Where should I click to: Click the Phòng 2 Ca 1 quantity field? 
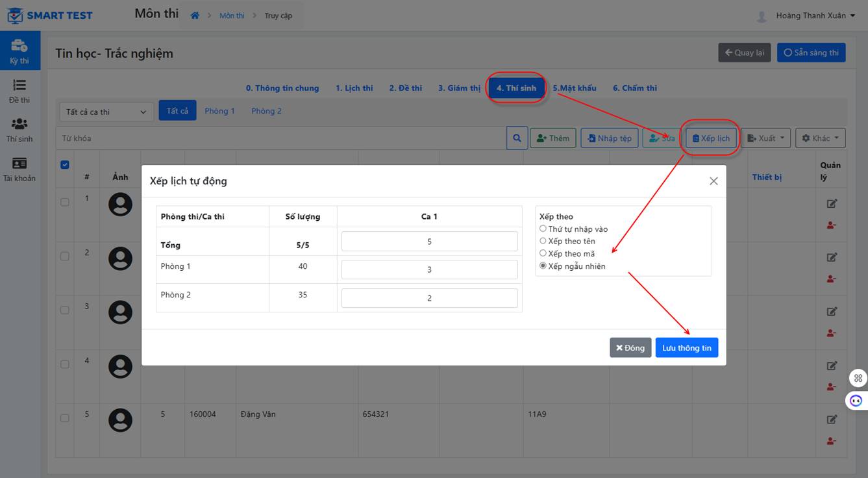pos(430,298)
